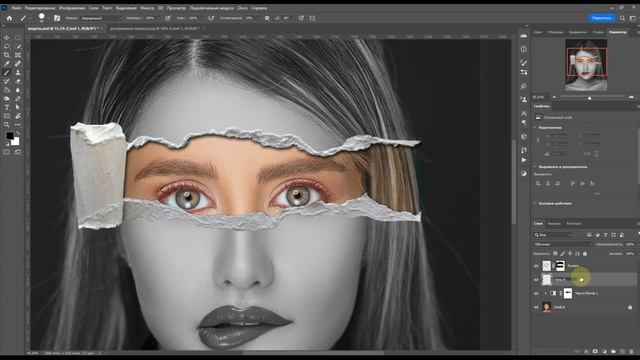The image size is (640, 360).
Task: Open the Histogram collapsed panel icon
Action: [524, 36]
